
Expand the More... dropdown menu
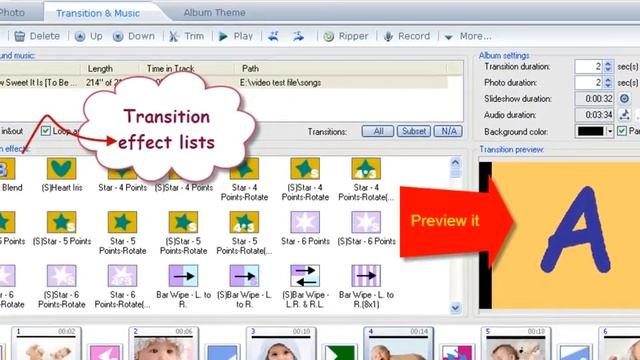[468, 36]
